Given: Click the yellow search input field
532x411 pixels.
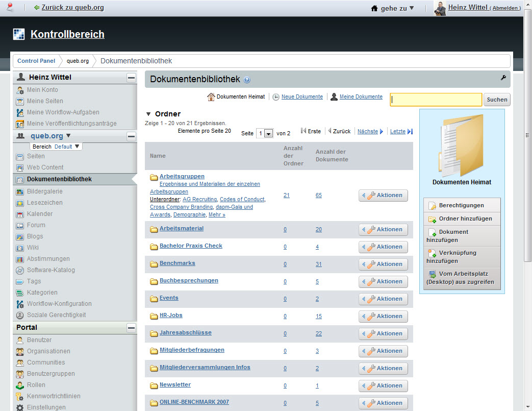Looking at the screenshot, I should pyautogui.click(x=436, y=100).
